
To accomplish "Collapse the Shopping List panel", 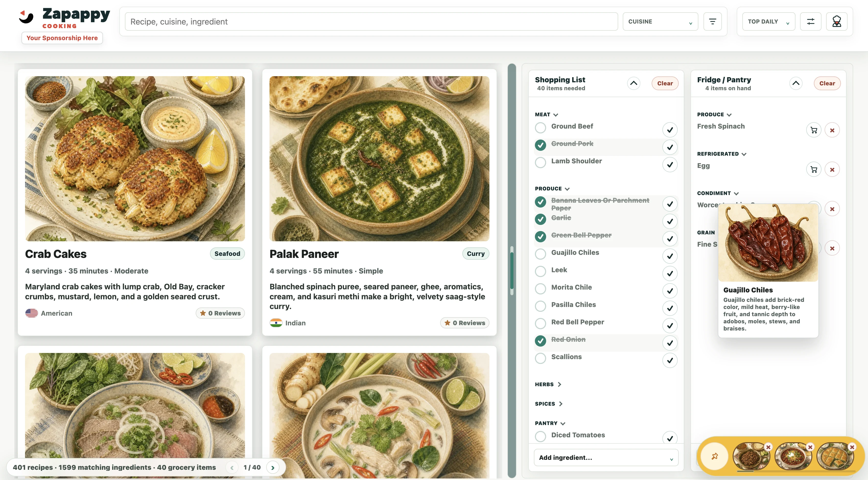I will tap(634, 83).
